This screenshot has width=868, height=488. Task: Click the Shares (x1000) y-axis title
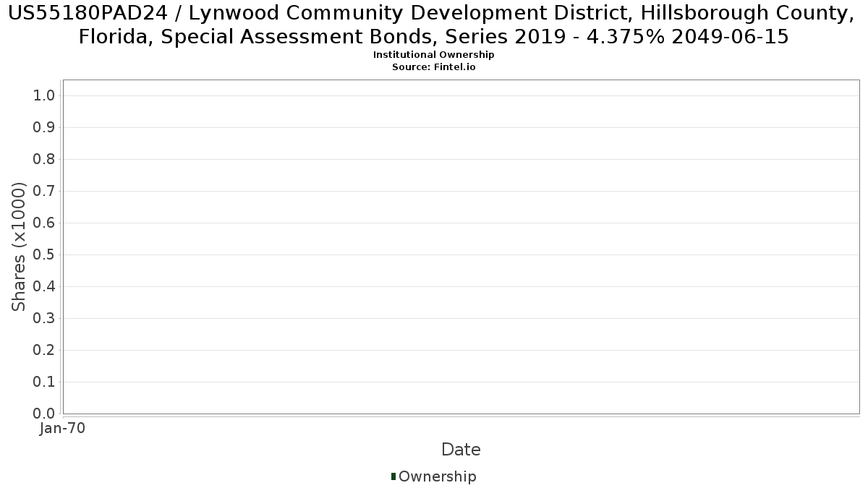tap(20, 247)
